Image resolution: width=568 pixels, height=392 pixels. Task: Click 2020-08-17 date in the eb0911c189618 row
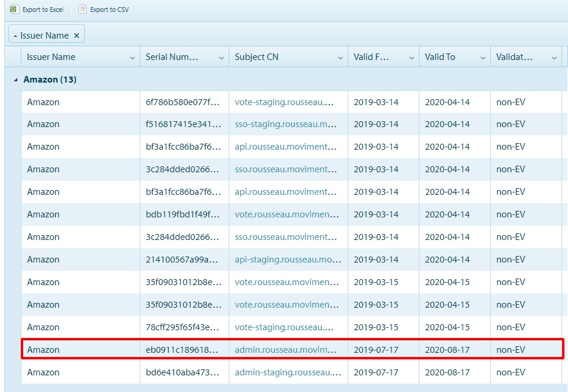pyautogui.click(x=447, y=350)
